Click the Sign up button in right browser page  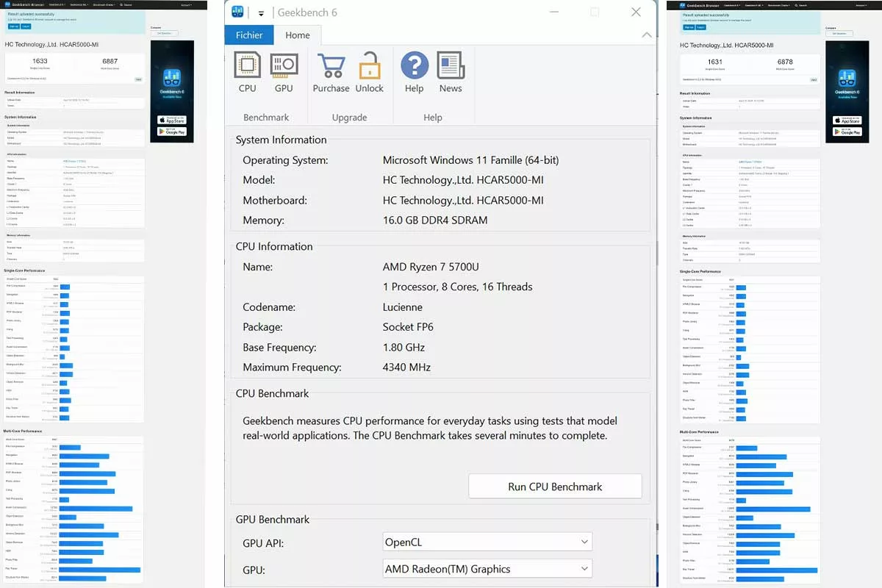tap(689, 27)
